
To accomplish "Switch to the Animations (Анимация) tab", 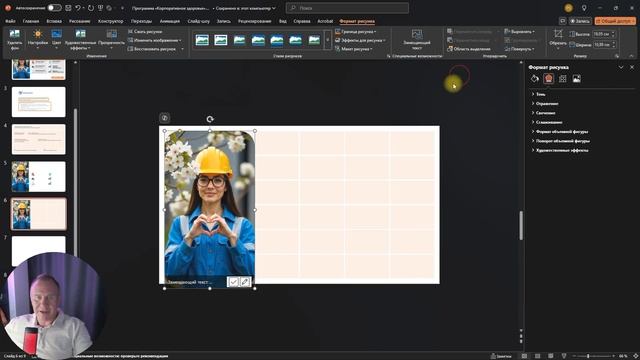I will click(x=169, y=21).
